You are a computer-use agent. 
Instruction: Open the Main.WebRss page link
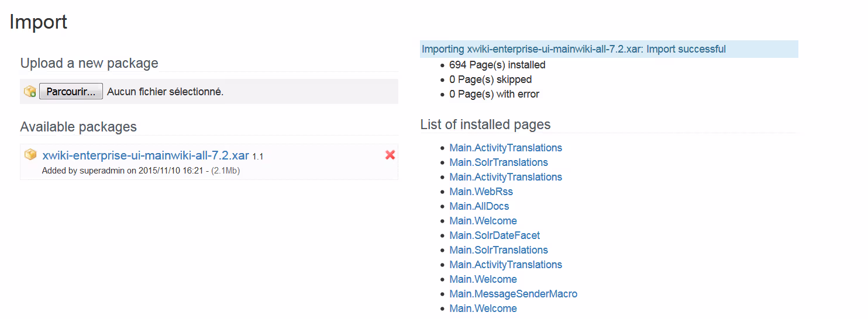481,192
